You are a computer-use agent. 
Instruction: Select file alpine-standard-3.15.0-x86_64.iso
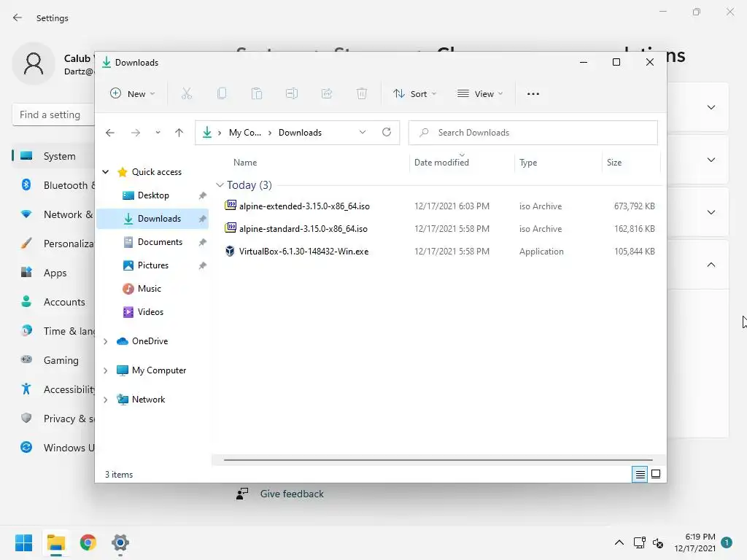click(x=303, y=228)
